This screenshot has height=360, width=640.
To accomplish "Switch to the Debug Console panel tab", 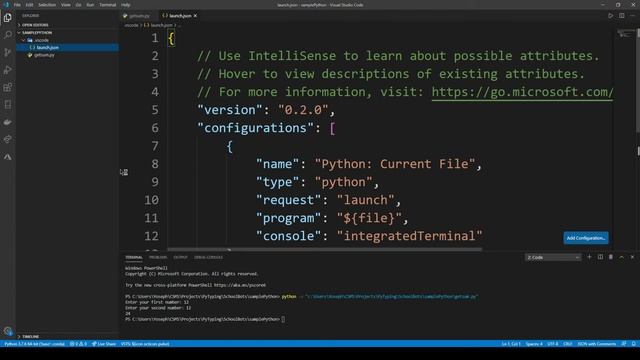I will (x=209, y=257).
